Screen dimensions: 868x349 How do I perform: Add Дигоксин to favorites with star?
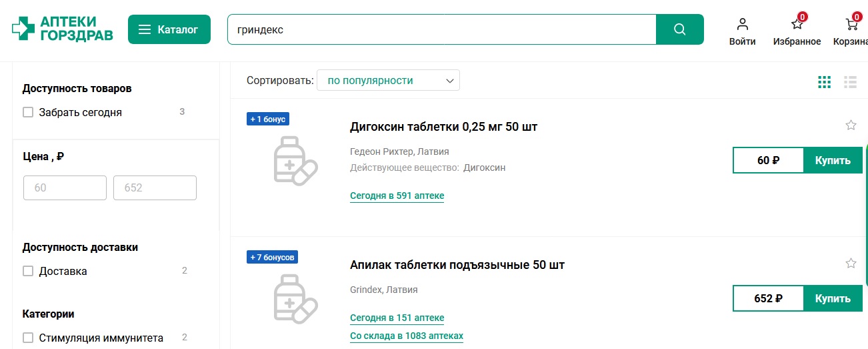851,125
